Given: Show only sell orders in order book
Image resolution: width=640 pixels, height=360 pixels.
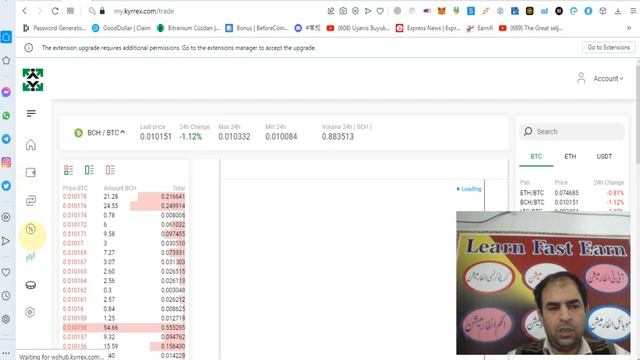Looking at the screenshot, I should 110,170.
